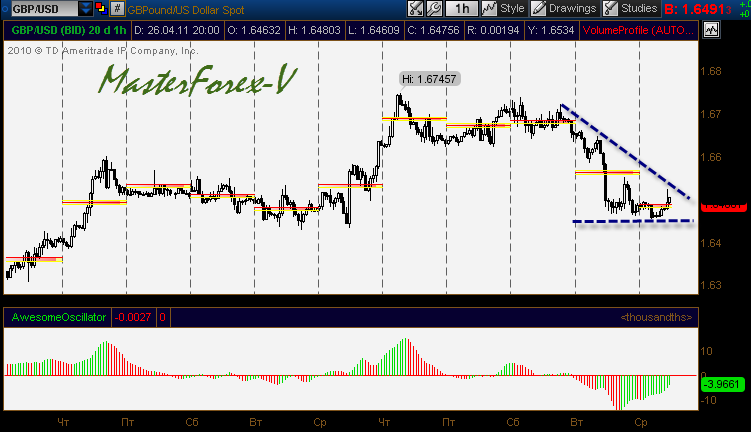The image size is (751, 432).
Task: Click the C: 1.64756 close value
Action: (434, 30)
